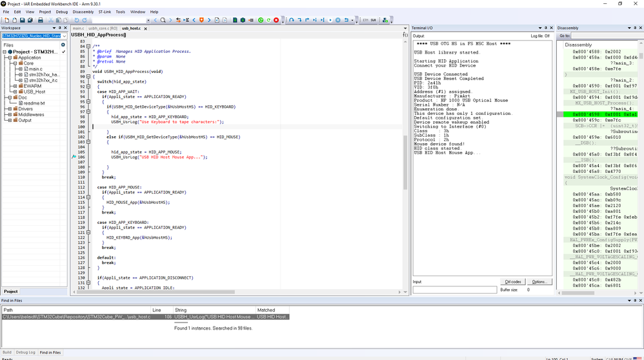Open the Project menu
Image resolution: width=644 pixels, height=360 pixels.
click(x=45, y=12)
